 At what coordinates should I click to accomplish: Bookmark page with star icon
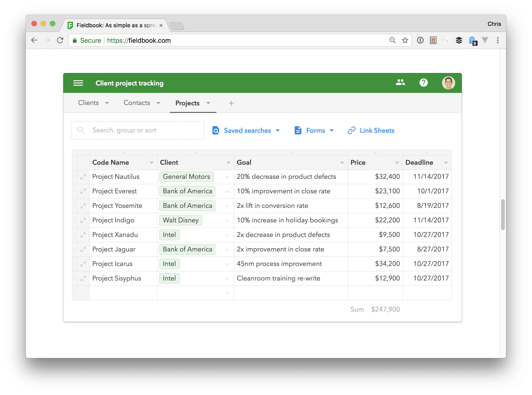(x=405, y=40)
